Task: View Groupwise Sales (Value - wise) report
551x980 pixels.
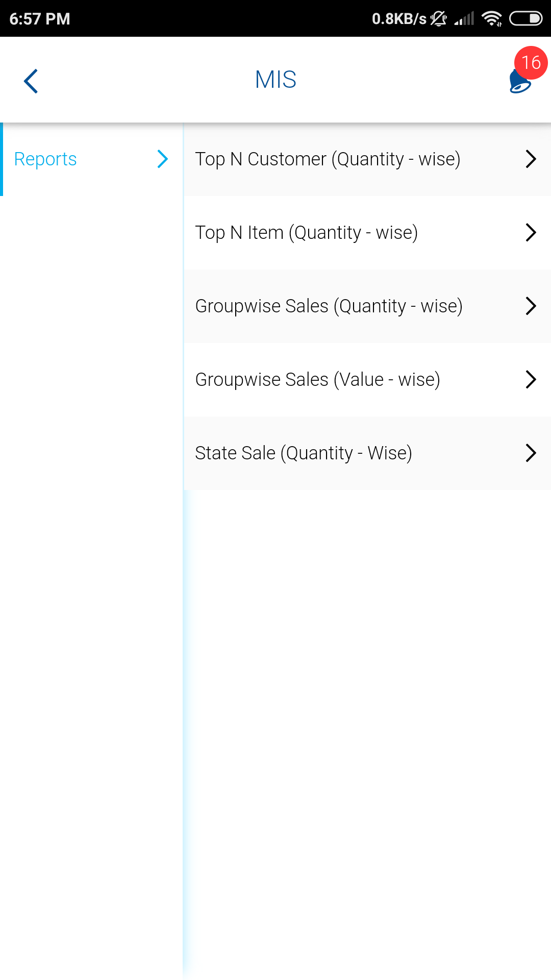Action: pos(317,380)
